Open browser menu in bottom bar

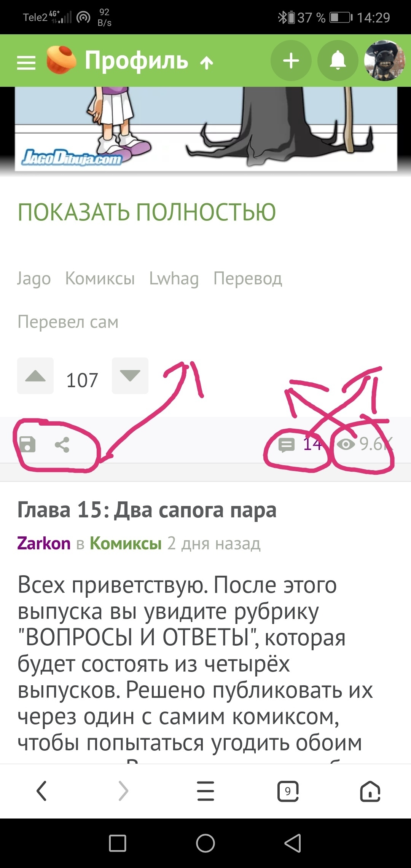pos(206,791)
